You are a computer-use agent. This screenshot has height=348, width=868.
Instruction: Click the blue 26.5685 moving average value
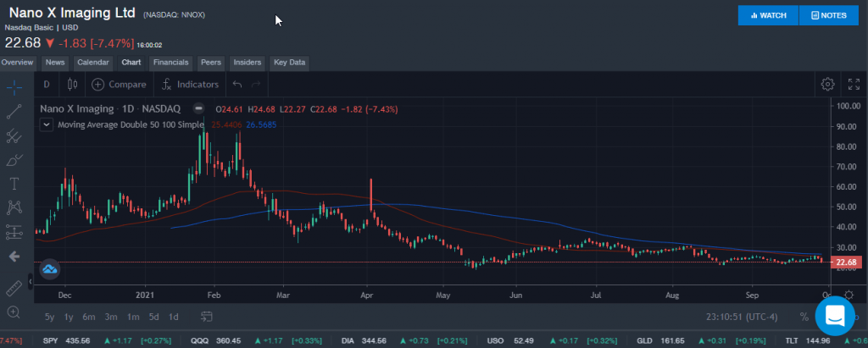click(x=261, y=124)
